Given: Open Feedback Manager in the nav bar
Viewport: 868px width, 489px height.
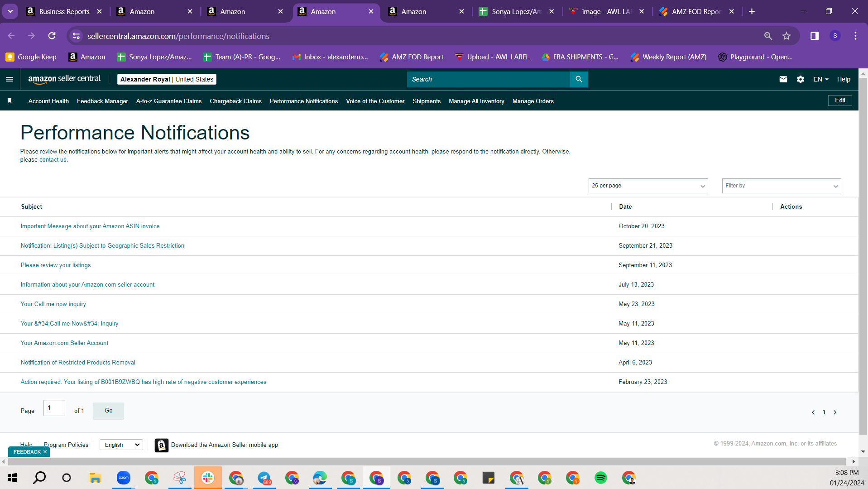Looking at the screenshot, I should (x=102, y=101).
